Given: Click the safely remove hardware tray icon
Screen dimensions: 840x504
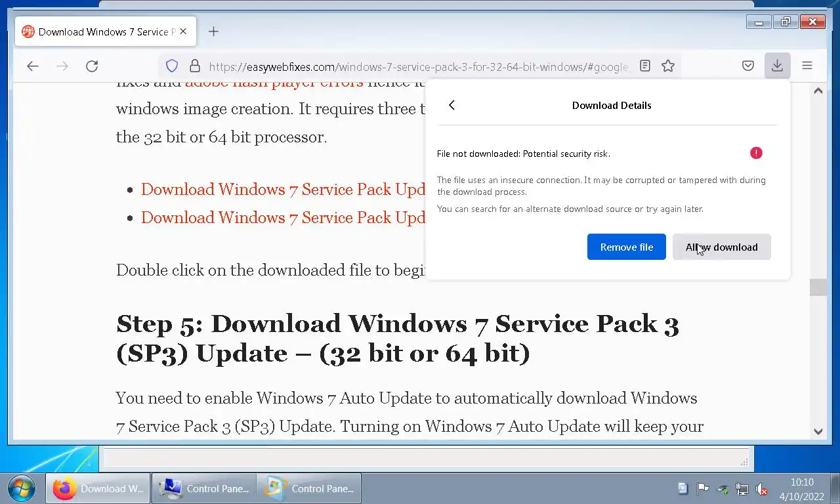Looking at the screenshot, I should [x=723, y=489].
